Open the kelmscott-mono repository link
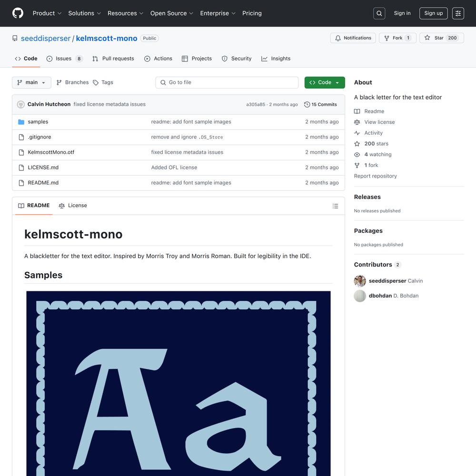This screenshot has width=476, height=476. tap(107, 38)
